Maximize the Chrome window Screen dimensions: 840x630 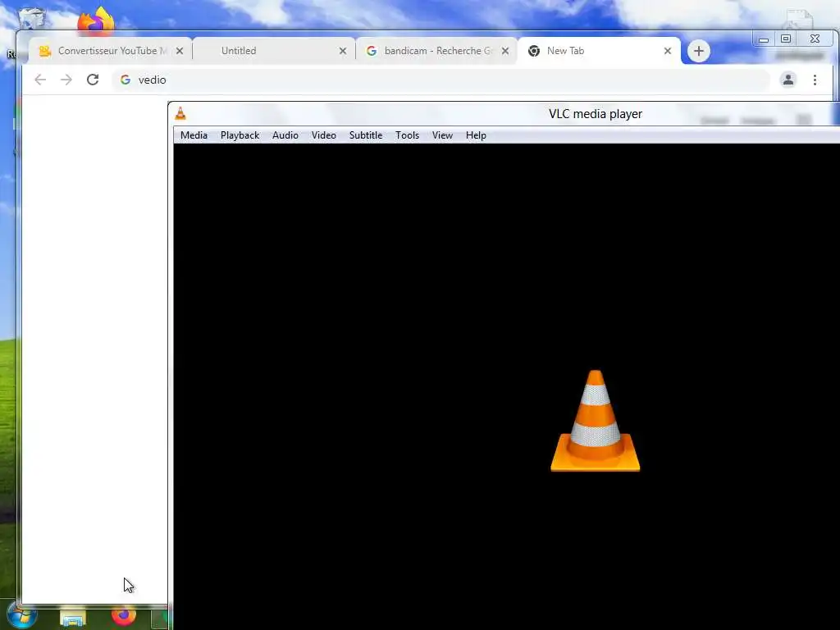[786, 39]
